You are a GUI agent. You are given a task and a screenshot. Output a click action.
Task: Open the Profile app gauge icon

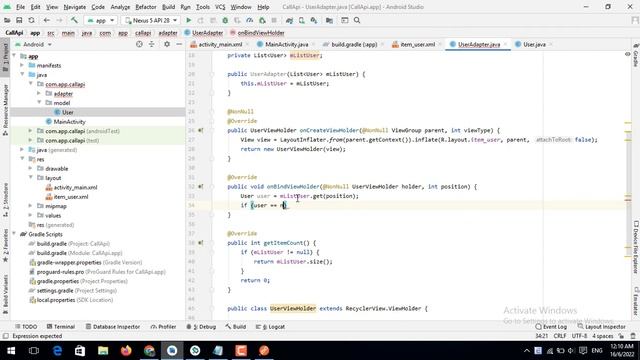(x=249, y=20)
